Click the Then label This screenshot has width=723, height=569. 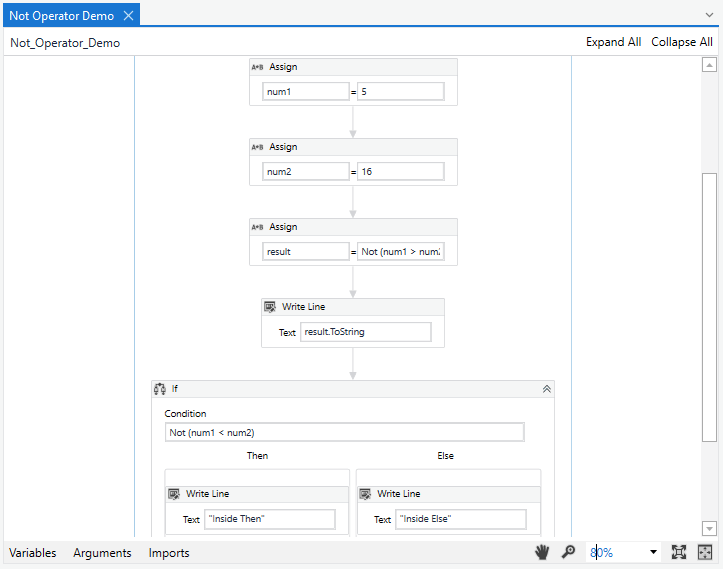257,456
